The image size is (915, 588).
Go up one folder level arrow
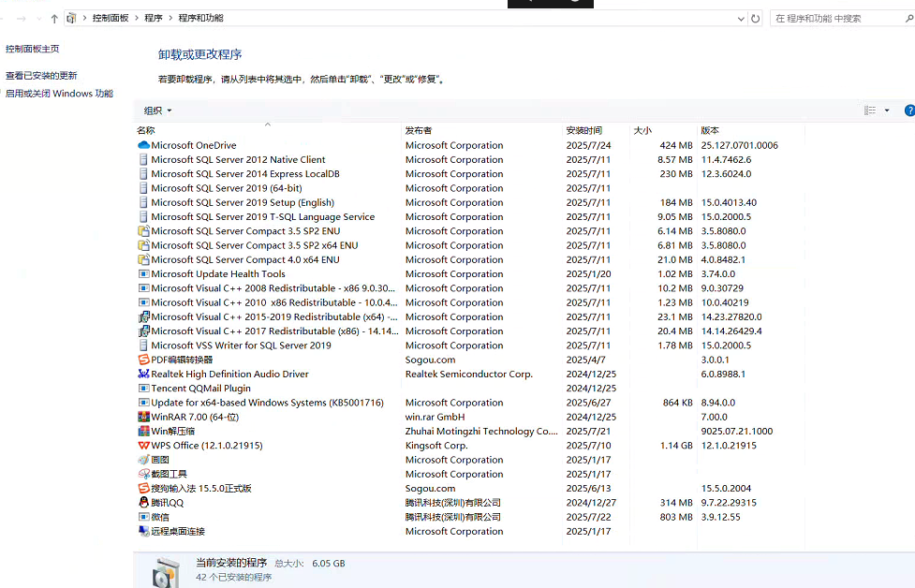coord(54,19)
